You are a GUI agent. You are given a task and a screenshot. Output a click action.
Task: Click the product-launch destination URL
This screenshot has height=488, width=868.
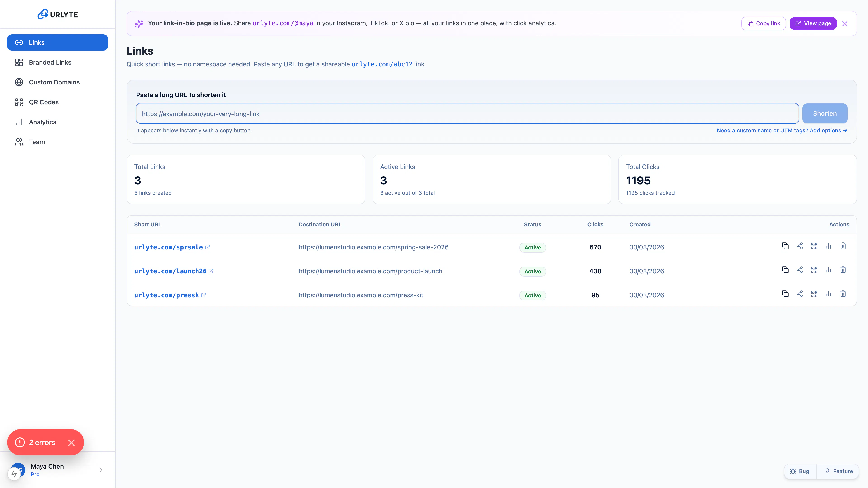(370, 271)
